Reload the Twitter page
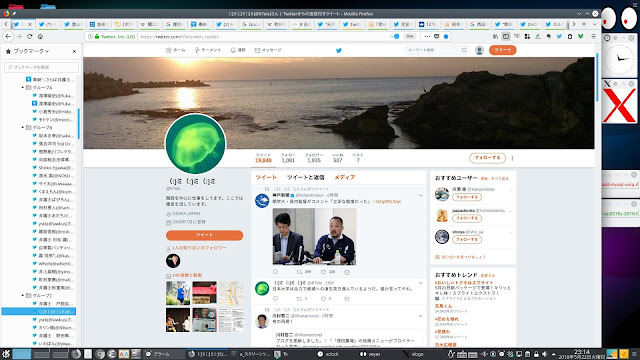The image size is (640, 360). click(29, 36)
